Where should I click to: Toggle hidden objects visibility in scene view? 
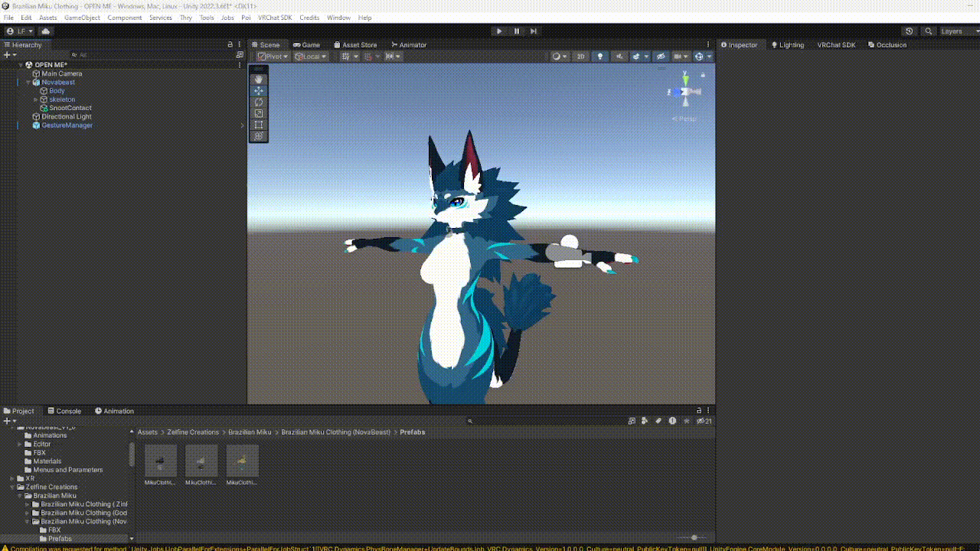coord(661,57)
